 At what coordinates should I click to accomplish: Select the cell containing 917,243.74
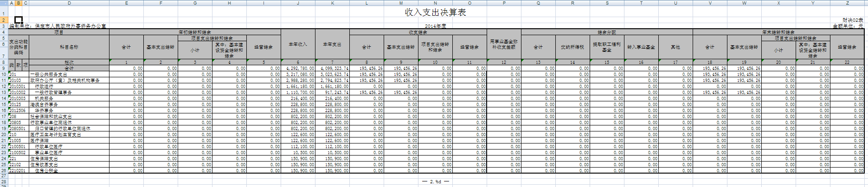pos(332,92)
